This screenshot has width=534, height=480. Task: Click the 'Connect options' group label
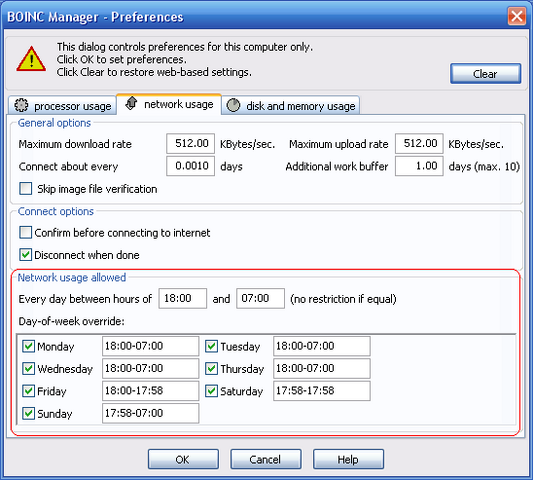point(56,212)
